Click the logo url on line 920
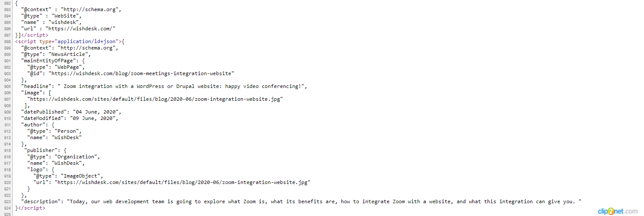Screen dimensions: 644x216 (182, 182)
